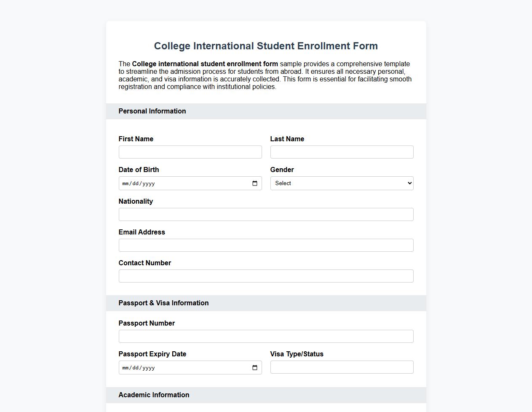
Task: Click the First Name input field
Action: pyautogui.click(x=190, y=152)
